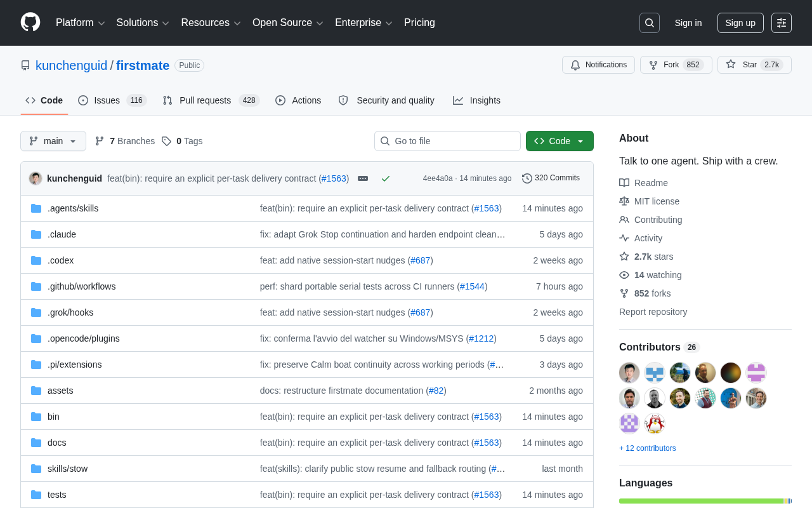Click the folder icon beside .claude
Screen dimensions: 812x508
tap(36, 234)
